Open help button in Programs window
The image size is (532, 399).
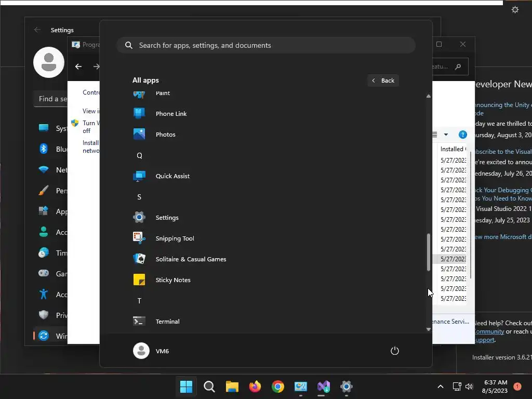click(462, 135)
